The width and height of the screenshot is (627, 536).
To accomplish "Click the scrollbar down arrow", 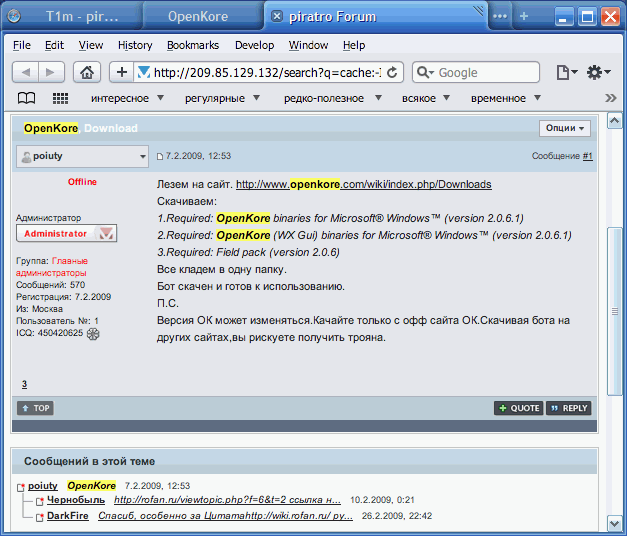I will 614,523.
